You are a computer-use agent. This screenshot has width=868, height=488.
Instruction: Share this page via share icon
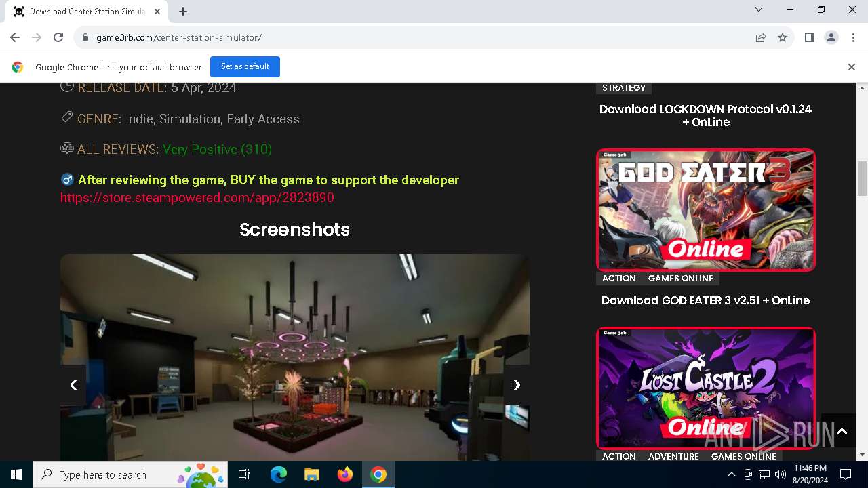(761, 37)
